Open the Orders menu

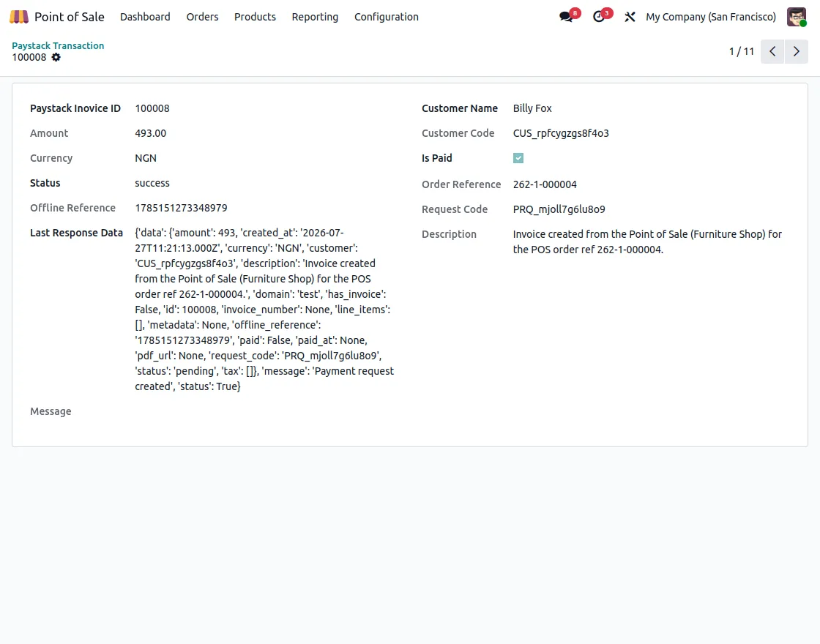coord(202,17)
